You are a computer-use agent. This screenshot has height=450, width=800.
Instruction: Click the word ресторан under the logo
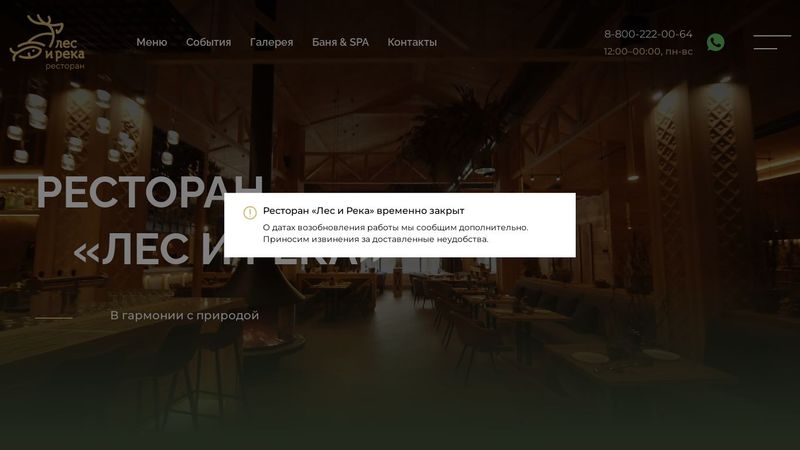pyautogui.click(x=65, y=66)
